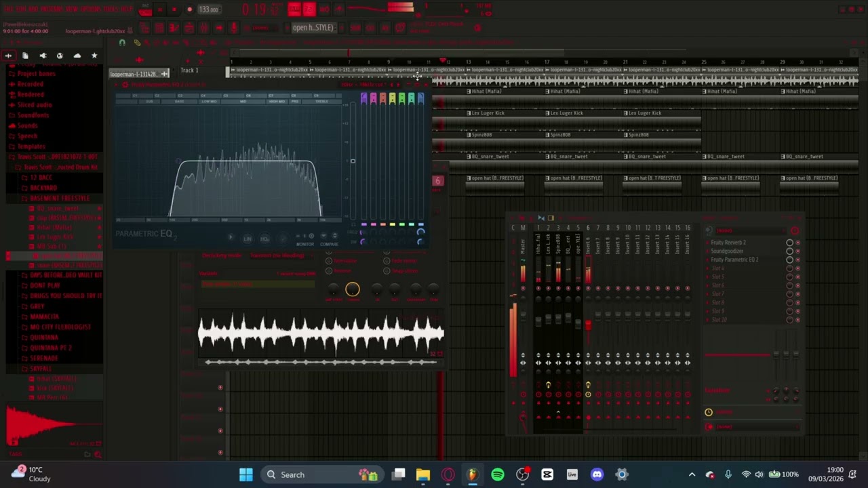Image resolution: width=868 pixels, height=488 pixels.
Task: Mute mixer track 1 Hihat
Action: point(538,288)
